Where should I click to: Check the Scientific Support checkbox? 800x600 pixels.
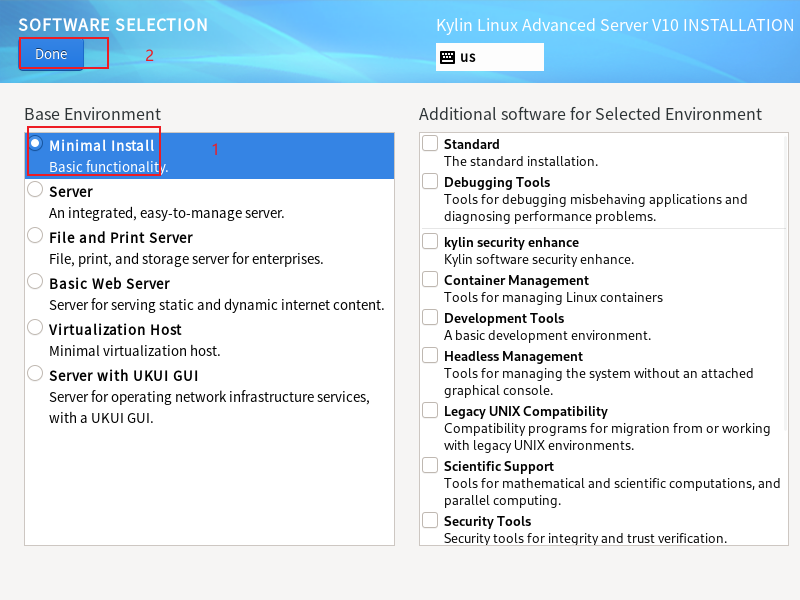430,465
